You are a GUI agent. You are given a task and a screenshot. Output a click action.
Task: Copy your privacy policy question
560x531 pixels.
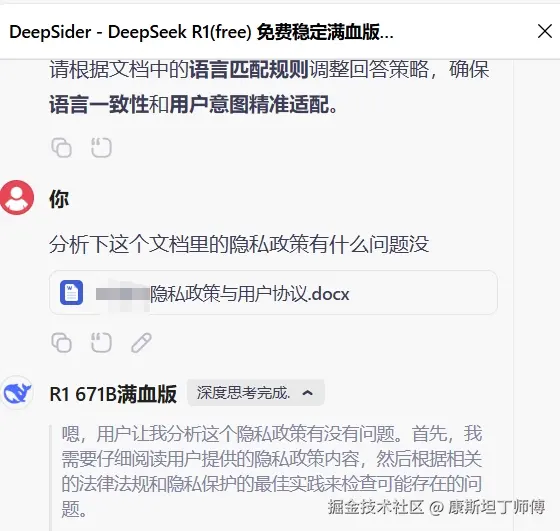pyautogui.click(x=62, y=343)
